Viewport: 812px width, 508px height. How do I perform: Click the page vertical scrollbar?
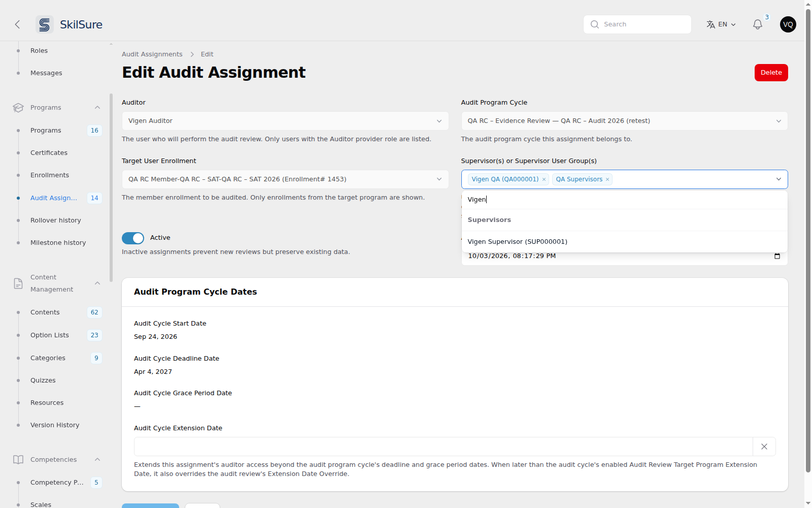pos(808,241)
